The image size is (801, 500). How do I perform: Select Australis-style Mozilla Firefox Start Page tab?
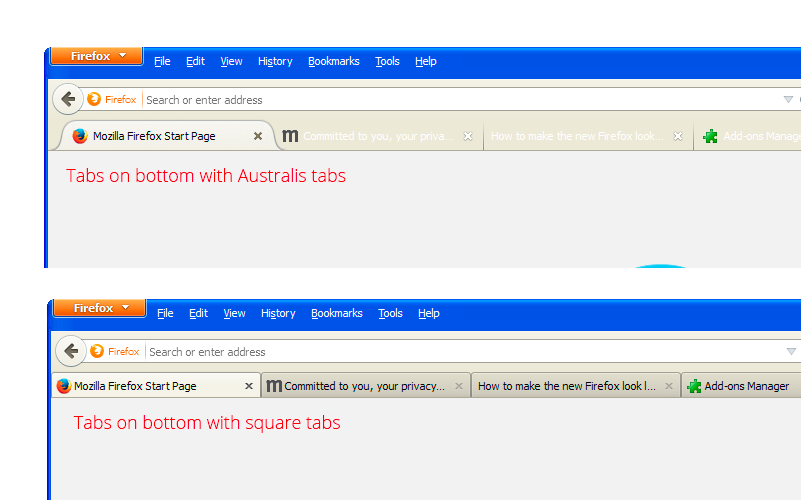click(169, 136)
